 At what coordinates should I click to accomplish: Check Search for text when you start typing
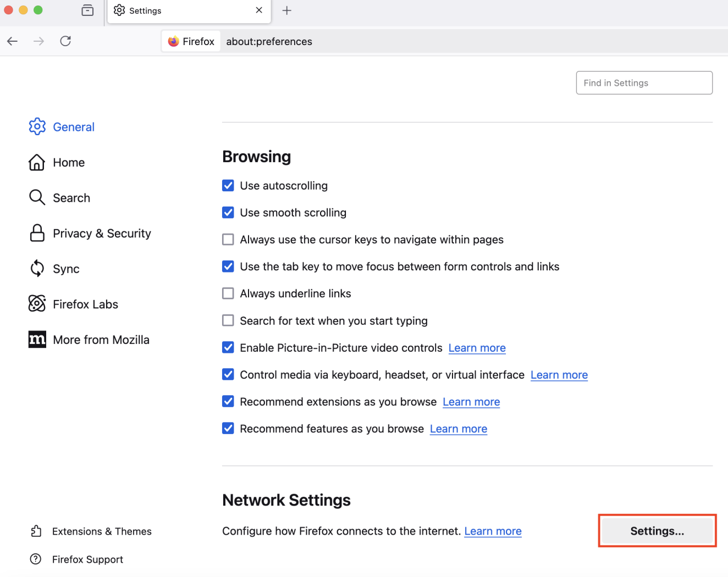(x=228, y=320)
